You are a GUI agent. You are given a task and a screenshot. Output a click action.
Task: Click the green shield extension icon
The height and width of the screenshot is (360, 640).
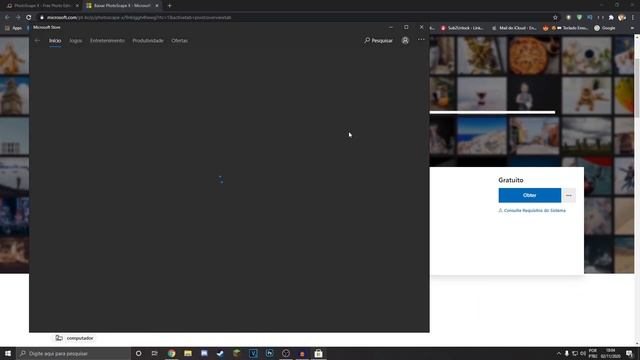point(579,18)
